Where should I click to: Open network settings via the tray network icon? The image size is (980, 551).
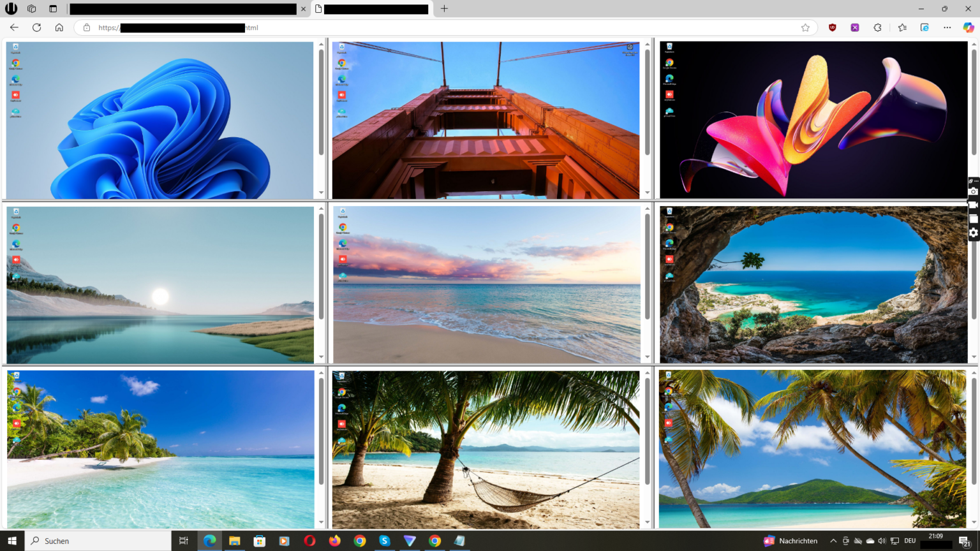pos(895,541)
